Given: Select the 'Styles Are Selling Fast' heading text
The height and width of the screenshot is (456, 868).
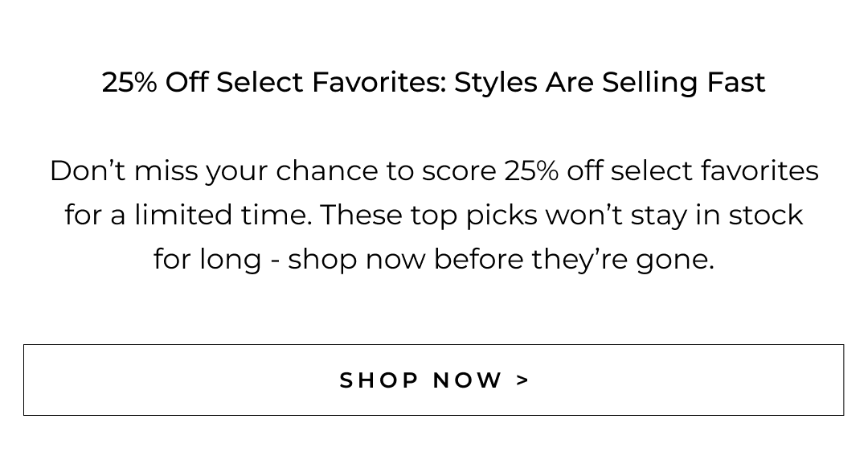Looking at the screenshot, I should [609, 82].
